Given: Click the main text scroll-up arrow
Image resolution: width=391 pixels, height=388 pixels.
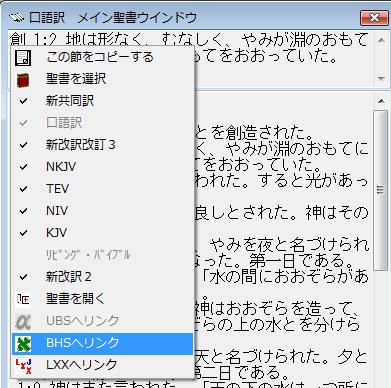Looking at the screenshot, I should [380, 100].
